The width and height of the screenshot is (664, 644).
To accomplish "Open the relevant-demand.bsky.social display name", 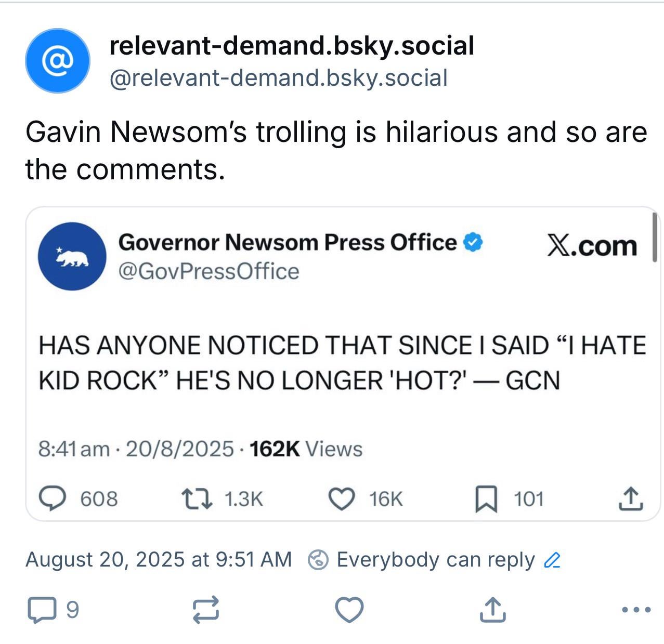I will click(292, 46).
